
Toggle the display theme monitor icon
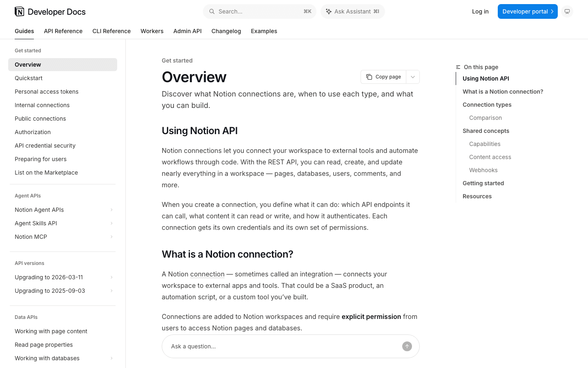567,11
